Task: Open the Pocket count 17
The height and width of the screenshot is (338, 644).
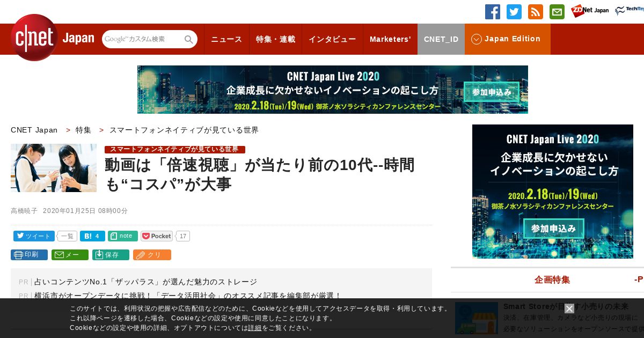Action: pyautogui.click(x=183, y=236)
